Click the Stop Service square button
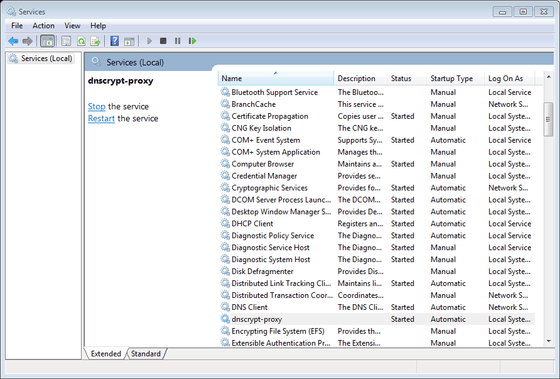Screen dimensions: 560x379 pyautogui.click(x=163, y=41)
